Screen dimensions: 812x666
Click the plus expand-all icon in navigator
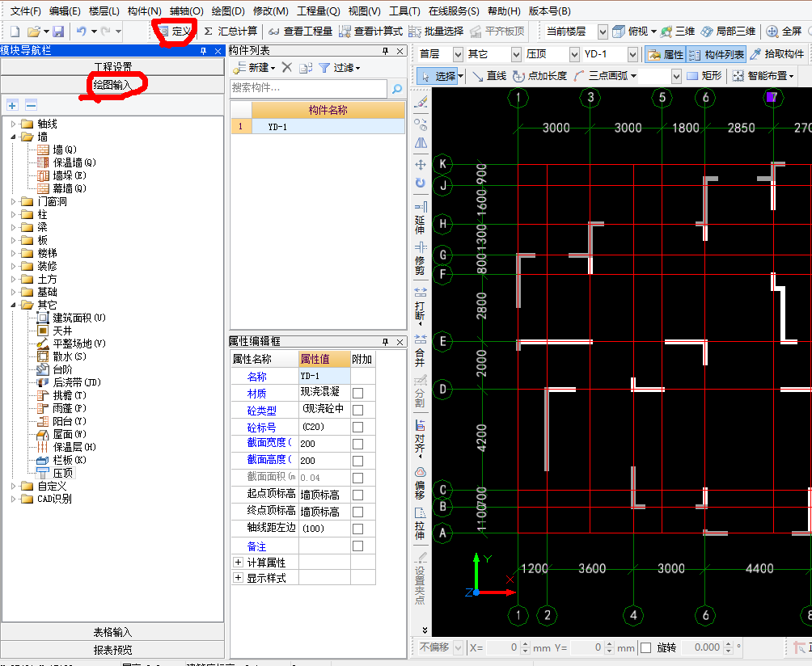(x=12, y=106)
